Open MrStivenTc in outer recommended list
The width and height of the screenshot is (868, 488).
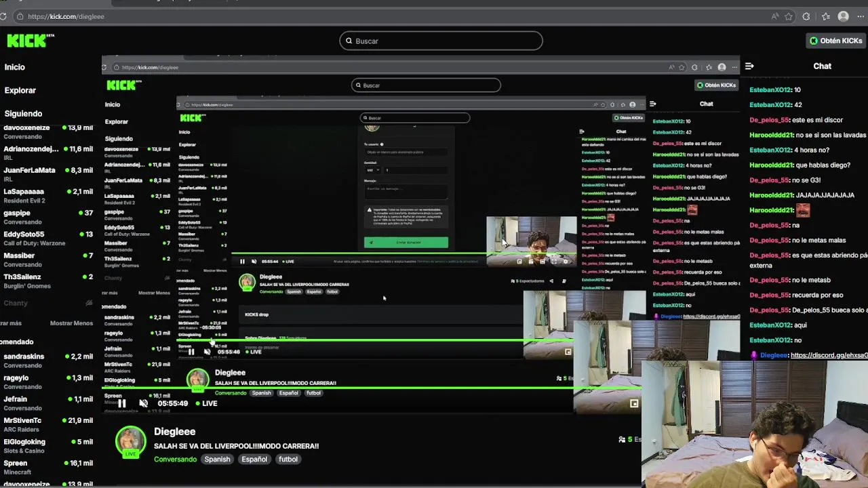click(49, 424)
